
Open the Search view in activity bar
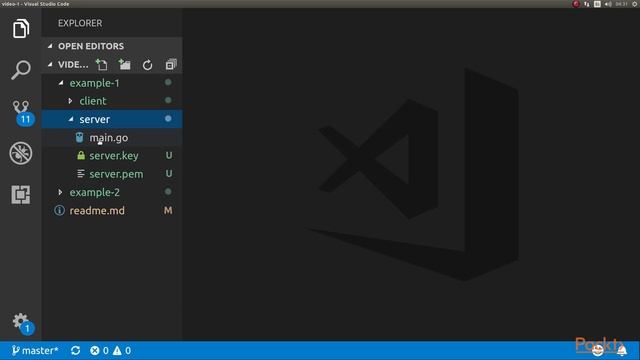pyautogui.click(x=21, y=70)
